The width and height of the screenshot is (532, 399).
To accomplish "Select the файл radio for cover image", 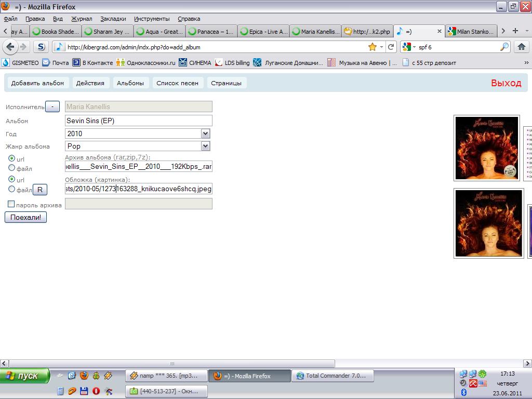I will tap(11, 189).
